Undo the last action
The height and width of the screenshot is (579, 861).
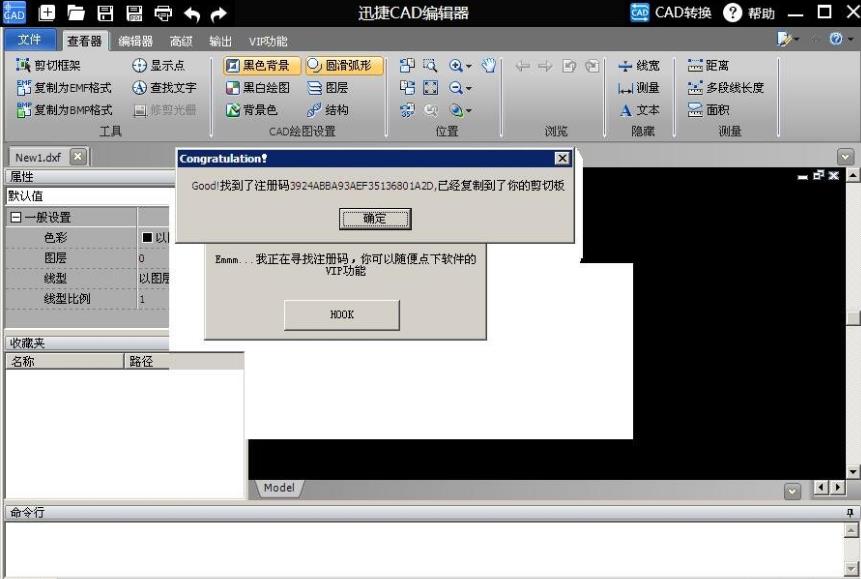192,14
